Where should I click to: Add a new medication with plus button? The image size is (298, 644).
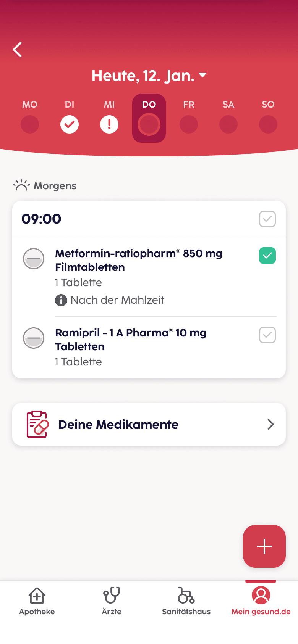(264, 546)
